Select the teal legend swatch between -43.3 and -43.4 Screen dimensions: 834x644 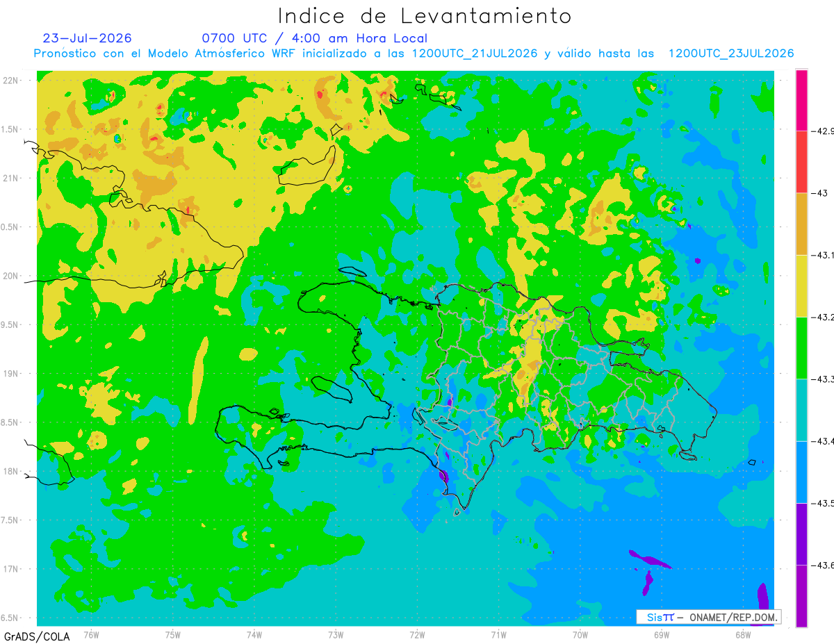click(x=801, y=410)
